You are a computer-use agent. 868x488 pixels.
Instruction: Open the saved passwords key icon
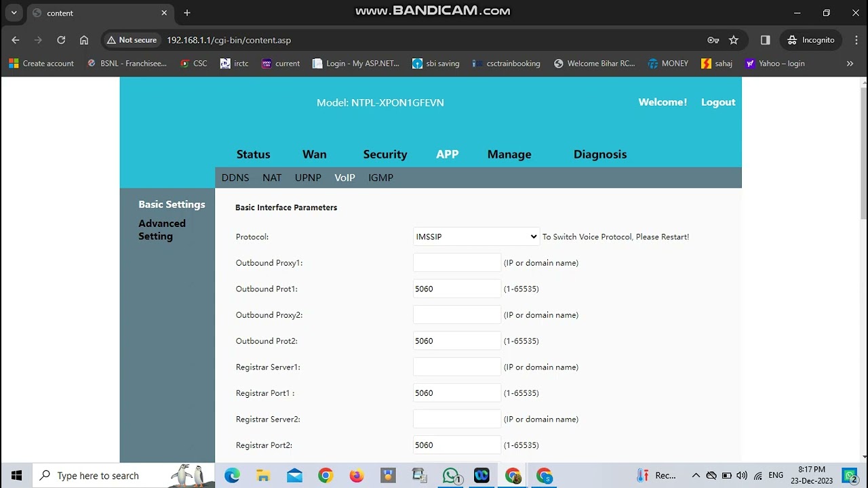(713, 40)
